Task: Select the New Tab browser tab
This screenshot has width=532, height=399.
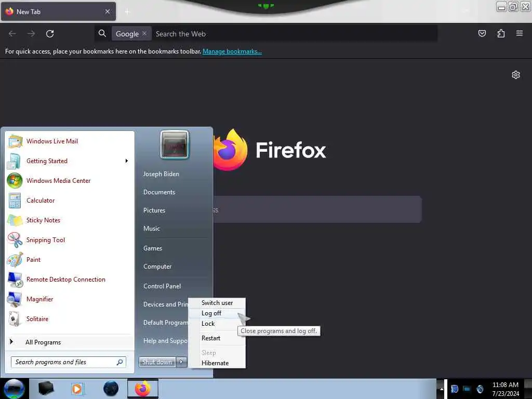Action: click(x=58, y=11)
